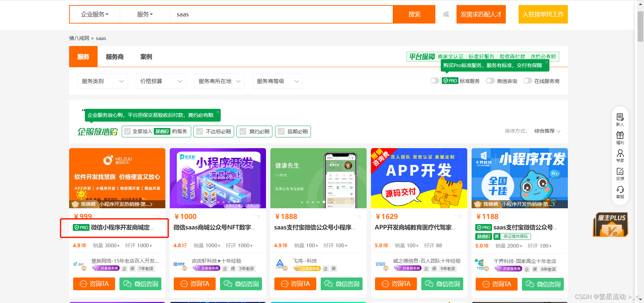Open the 福利 gift icon
The image size is (644, 303).
(620, 138)
